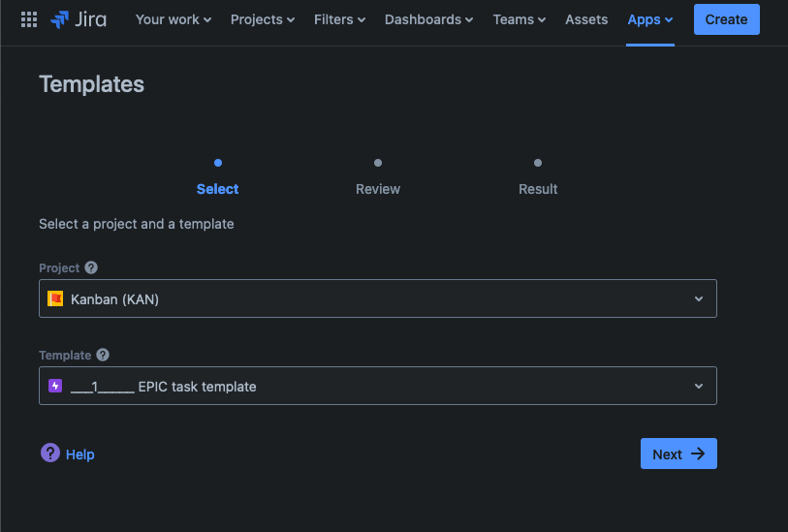Click the purple lightning template icon
The height and width of the screenshot is (532, 788).
click(x=56, y=387)
